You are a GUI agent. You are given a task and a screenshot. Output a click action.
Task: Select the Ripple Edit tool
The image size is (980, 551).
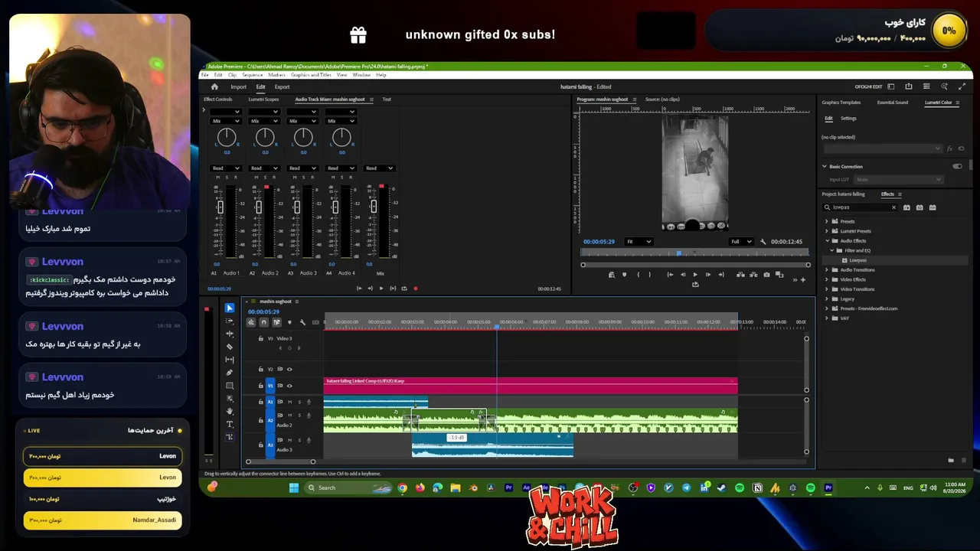[x=230, y=334]
